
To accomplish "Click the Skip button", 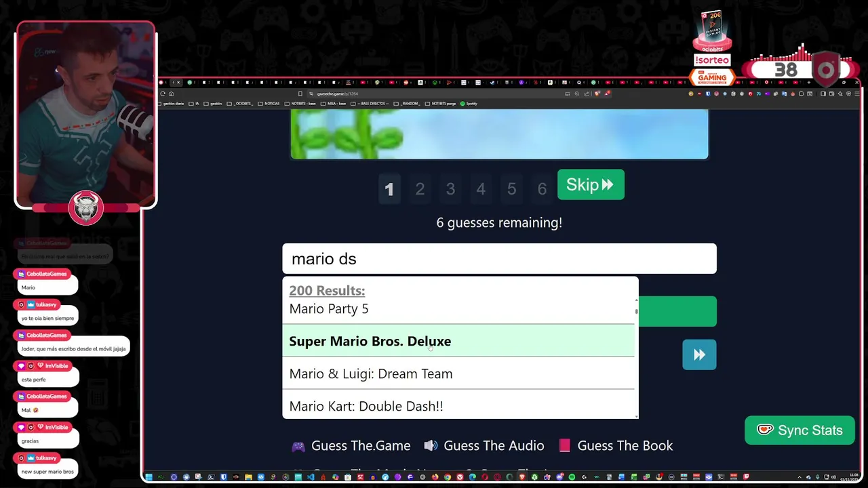I will (x=590, y=185).
